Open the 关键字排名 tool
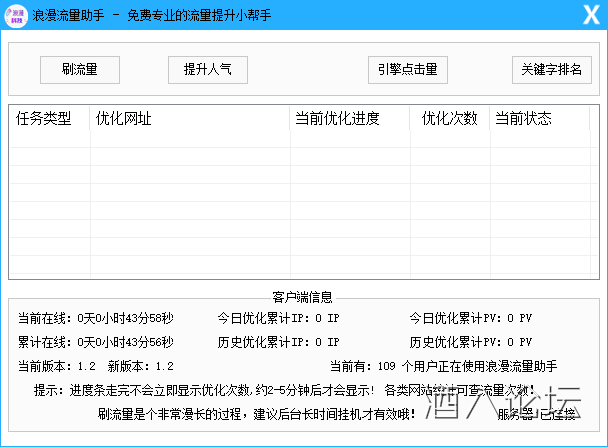This screenshot has width=608, height=447. click(552, 70)
